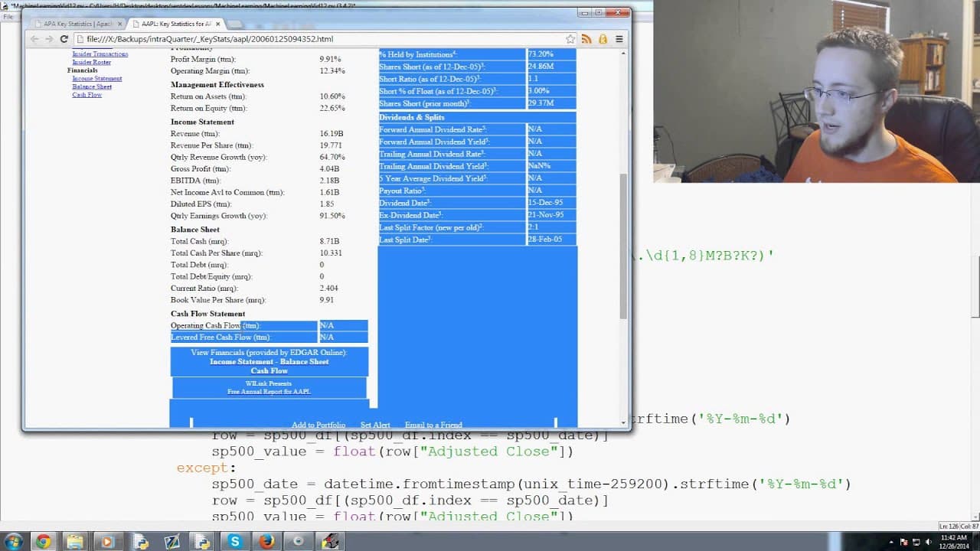Viewport: 980px width, 551px height.
Task: Open the Windows Start menu
Action: pos(15,541)
